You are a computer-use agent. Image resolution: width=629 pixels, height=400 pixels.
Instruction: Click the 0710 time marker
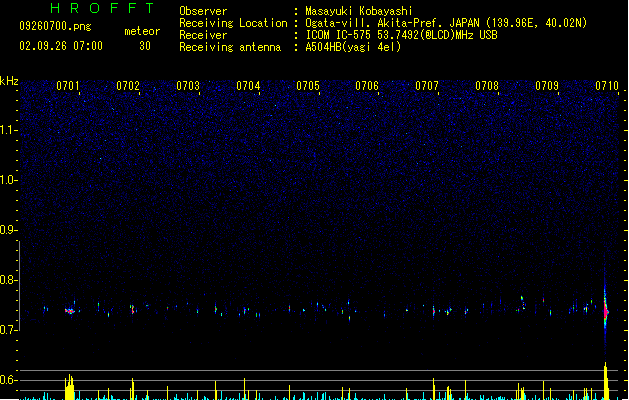pos(607,86)
